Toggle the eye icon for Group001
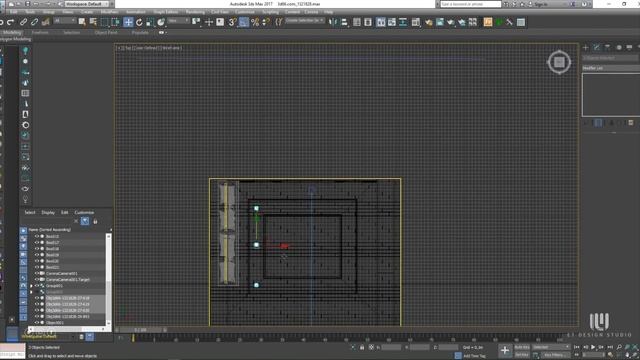 point(37,286)
